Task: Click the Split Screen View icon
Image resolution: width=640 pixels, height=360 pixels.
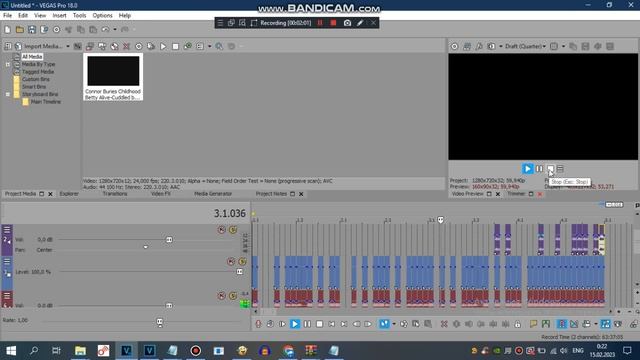Action: [491, 46]
